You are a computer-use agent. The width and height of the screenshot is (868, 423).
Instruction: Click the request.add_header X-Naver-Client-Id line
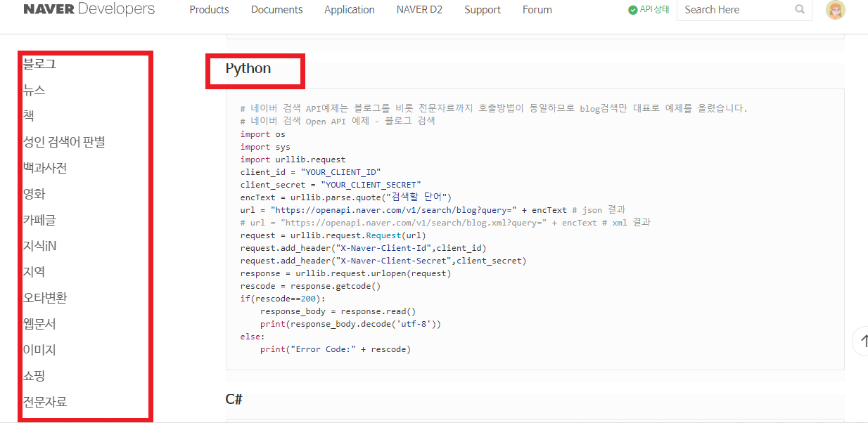click(x=363, y=248)
